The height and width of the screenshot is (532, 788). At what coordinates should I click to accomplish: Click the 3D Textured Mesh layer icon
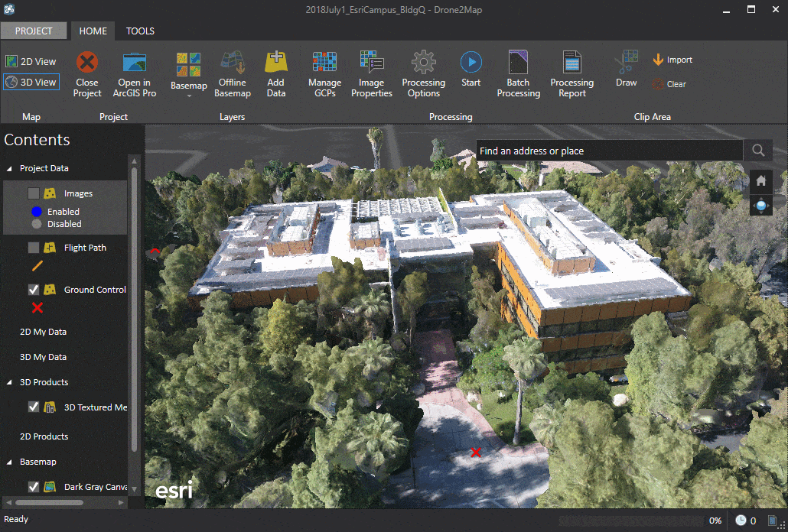49,407
